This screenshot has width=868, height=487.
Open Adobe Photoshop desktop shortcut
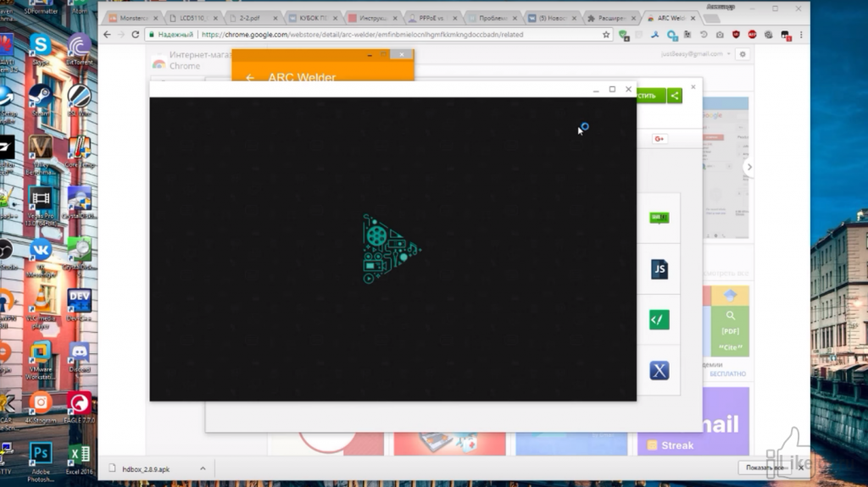tap(40, 457)
